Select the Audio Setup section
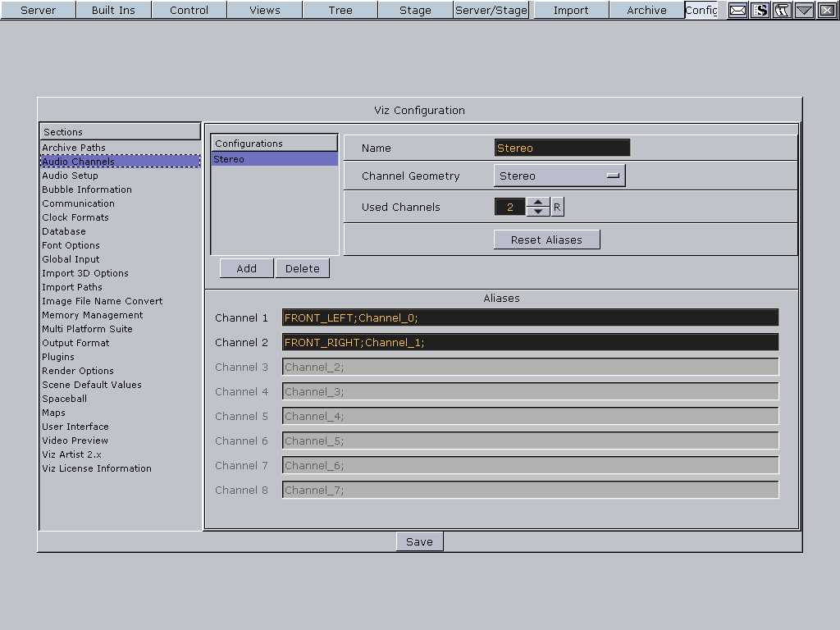This screenshot has width=840, height=630. coord(71,175)
